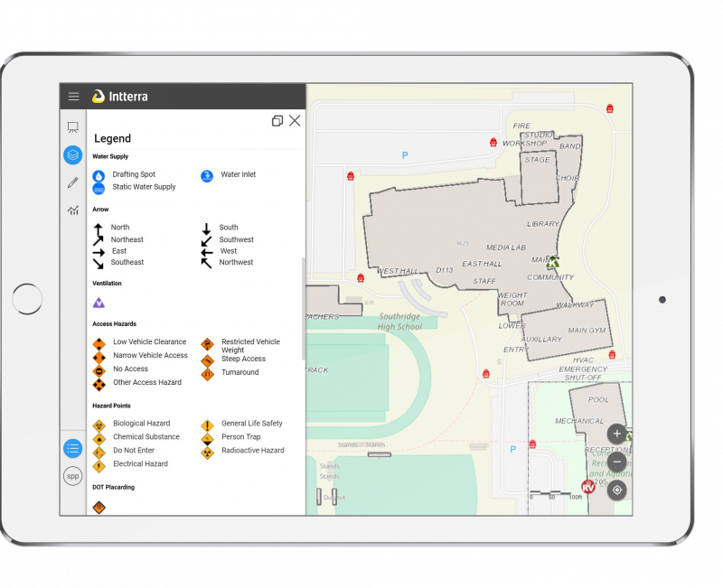Click the DOT Placarding symbol

pos(99,507)
